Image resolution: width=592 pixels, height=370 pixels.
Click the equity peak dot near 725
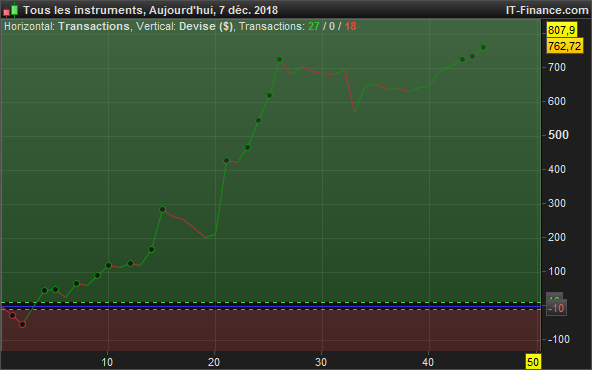click(x=279, y=59)
